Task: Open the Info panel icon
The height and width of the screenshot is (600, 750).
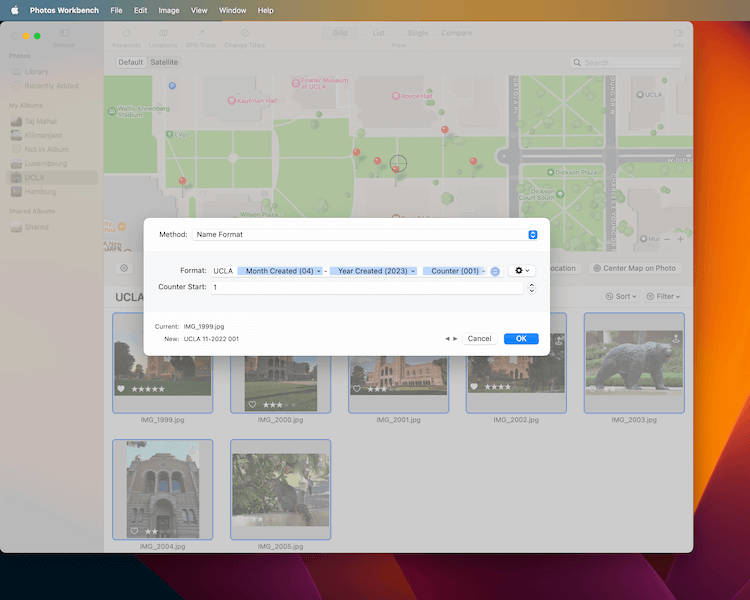Action: (678, 33)
